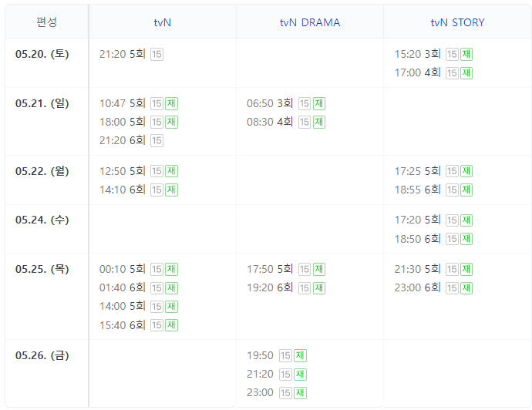Click the 15 rating badge beside 17:00 4회
This screenshot has width=532, height=410.
452,73
